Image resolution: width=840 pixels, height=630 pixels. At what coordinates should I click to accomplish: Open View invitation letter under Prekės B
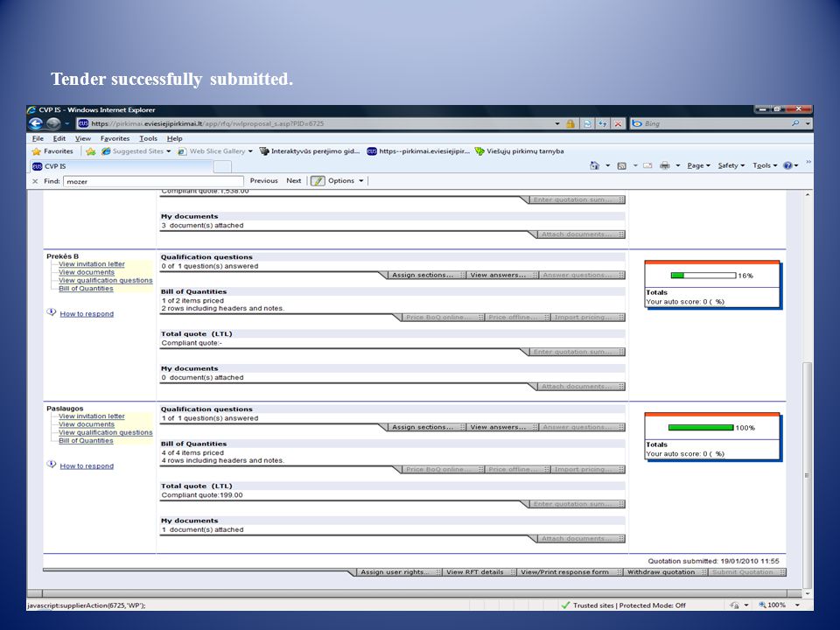pos(92,264)
